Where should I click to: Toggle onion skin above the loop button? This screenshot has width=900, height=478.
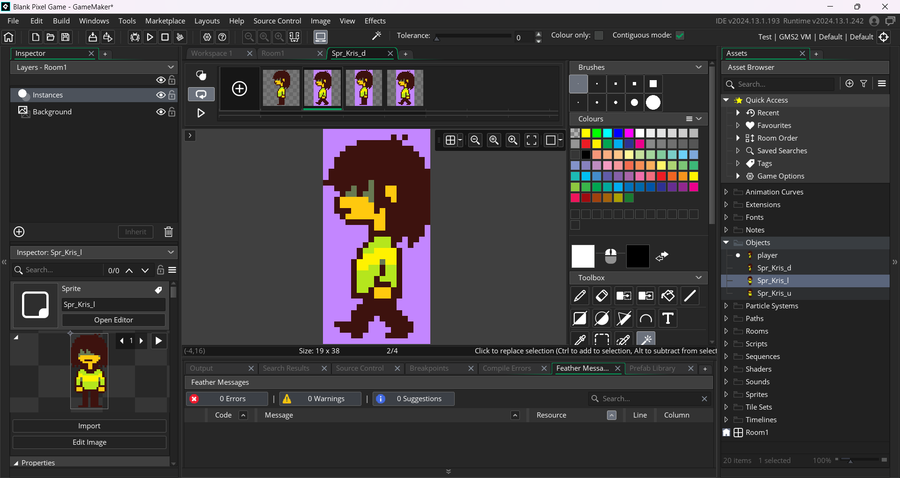pos(201,75)
